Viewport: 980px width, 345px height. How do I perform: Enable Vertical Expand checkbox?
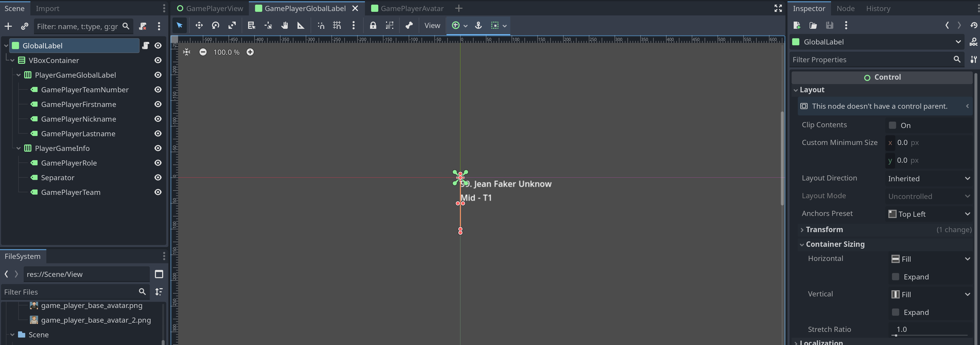896,312
